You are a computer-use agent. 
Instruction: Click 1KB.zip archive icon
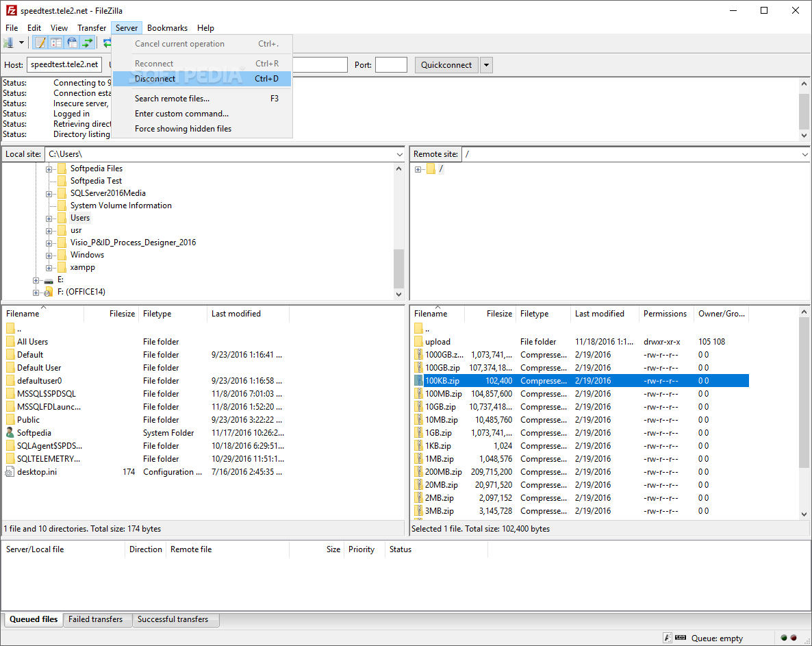coord(418,445)
